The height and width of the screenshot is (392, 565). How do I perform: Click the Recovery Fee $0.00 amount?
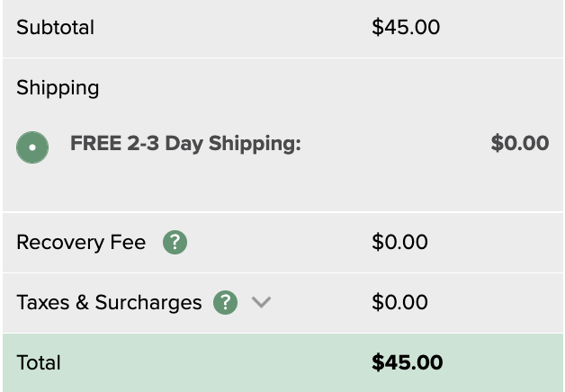pos(399,242)
